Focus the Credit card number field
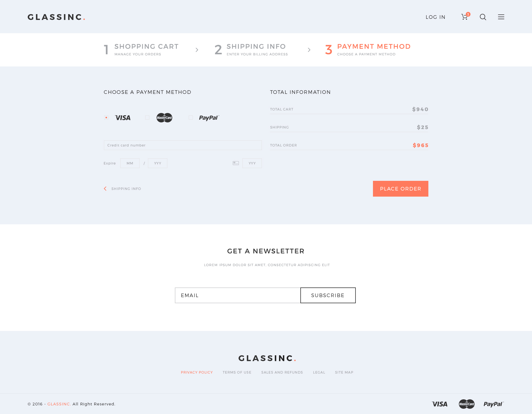This screenshot has height=414, width=532. [183, 145]
